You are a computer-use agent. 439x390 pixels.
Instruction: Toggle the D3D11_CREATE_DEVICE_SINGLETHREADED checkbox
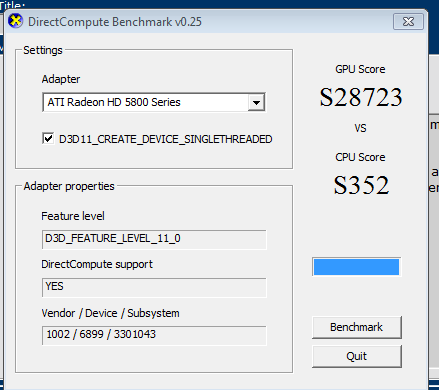pyautogui.click(x=48, y=138)
